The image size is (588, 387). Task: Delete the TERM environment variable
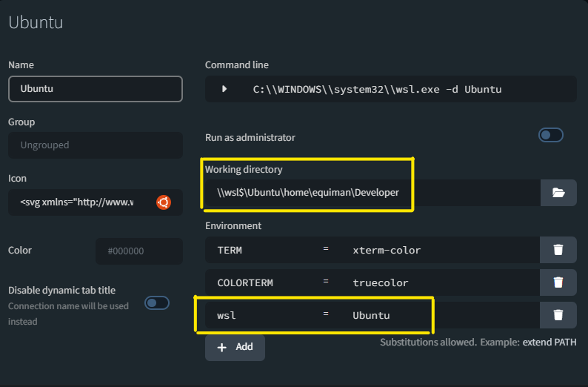[x=558, y=250]
